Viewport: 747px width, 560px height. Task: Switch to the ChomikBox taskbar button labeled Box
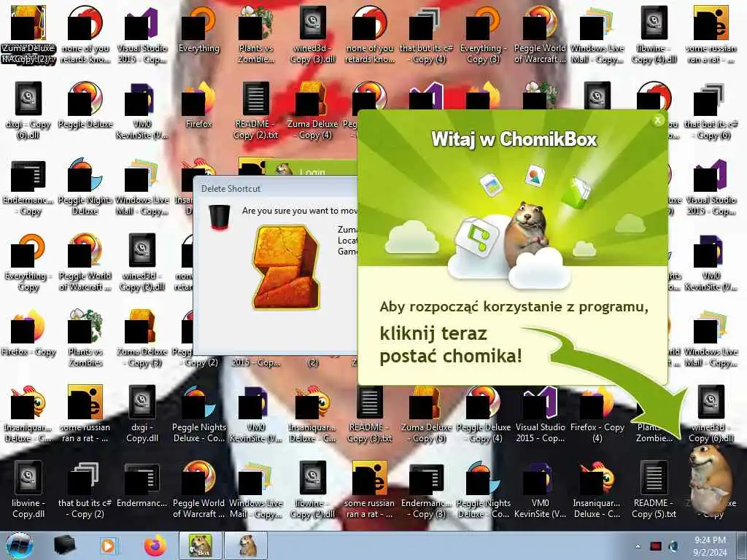pyautogui.click(x=200, y=545)
